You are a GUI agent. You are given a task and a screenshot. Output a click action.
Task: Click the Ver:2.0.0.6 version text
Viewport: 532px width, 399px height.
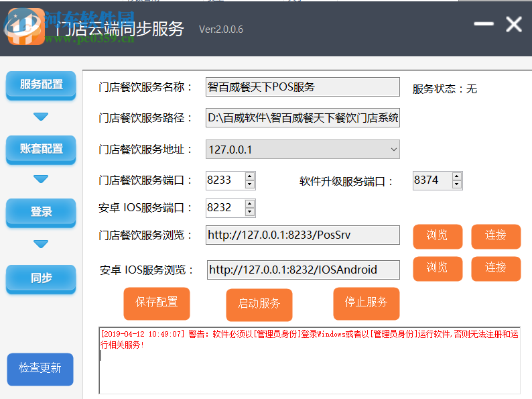pyautogui.click(x=221, y=30)
